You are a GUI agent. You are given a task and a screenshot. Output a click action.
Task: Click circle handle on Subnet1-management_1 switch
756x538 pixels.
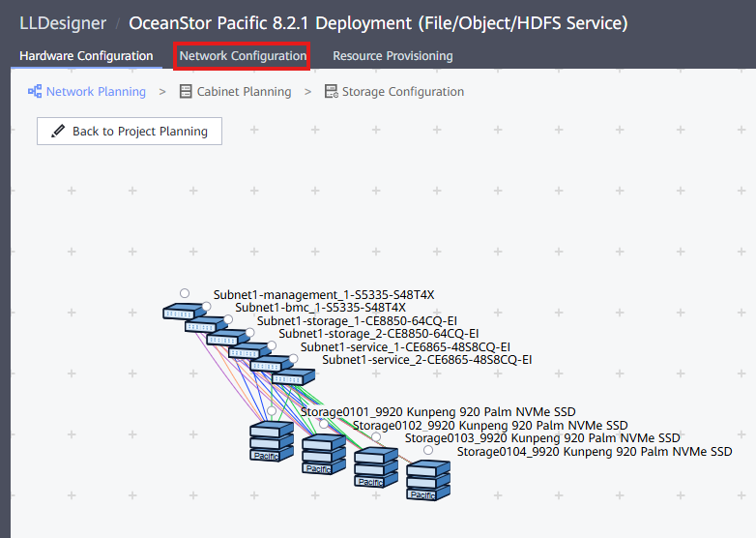coord(185,293)
